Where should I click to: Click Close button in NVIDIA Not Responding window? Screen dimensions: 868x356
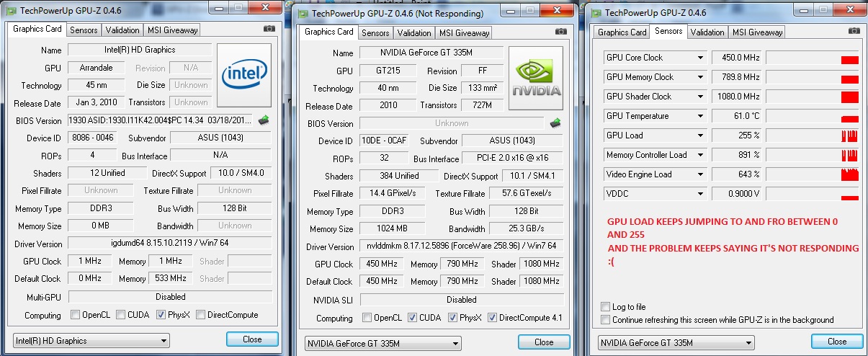tap(544, 342)
